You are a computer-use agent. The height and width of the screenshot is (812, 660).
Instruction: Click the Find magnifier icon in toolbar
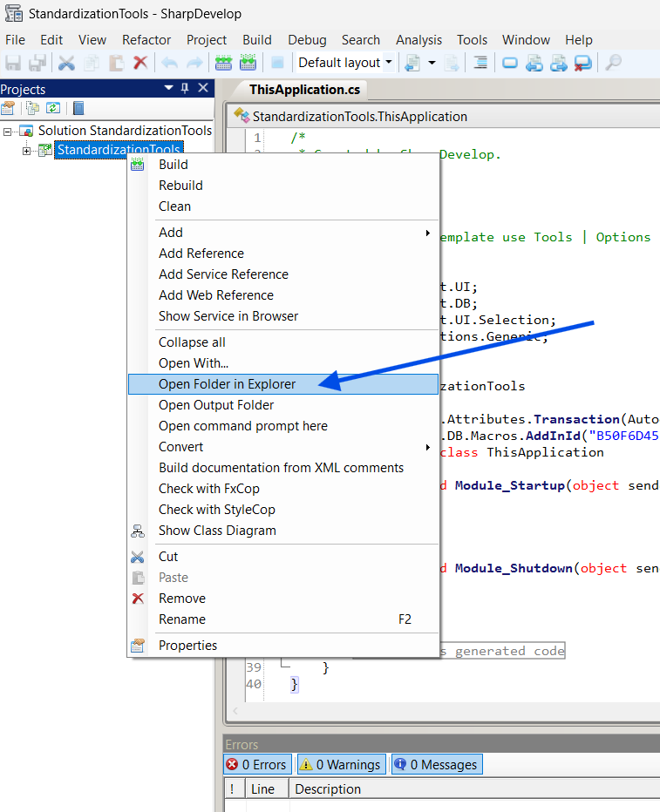[x=614, y=63]
